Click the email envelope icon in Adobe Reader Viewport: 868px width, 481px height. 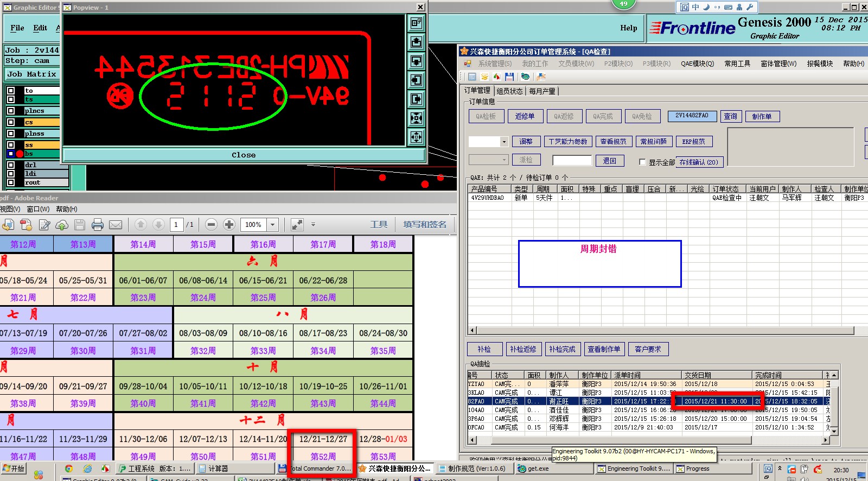pyautogui.click(x=116, y=225)
